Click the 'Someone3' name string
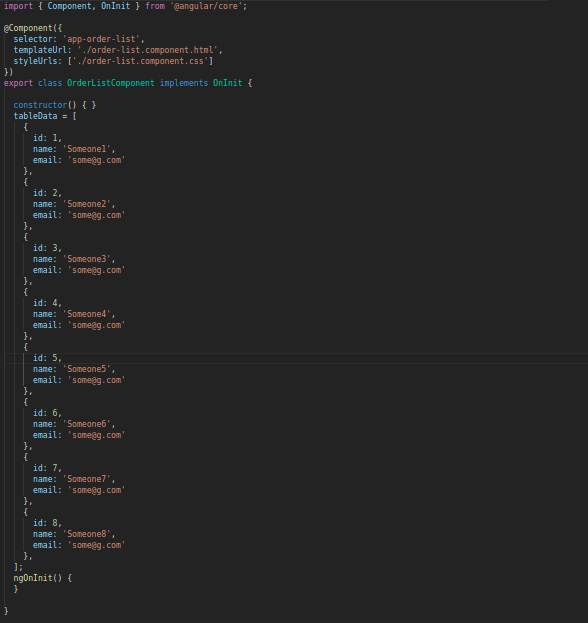The width and height of the screenshot is (588, 623). coord(87,259)
